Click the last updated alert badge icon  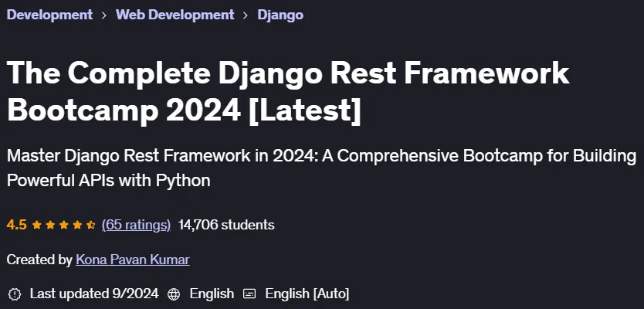pos(15,294)
